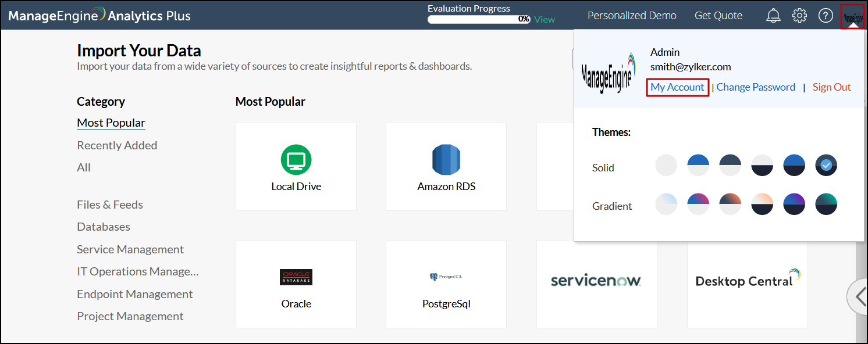Viewport: 868px width, 344px height.
Task: Select Project Management category
Action: click(x=130, y=316)
